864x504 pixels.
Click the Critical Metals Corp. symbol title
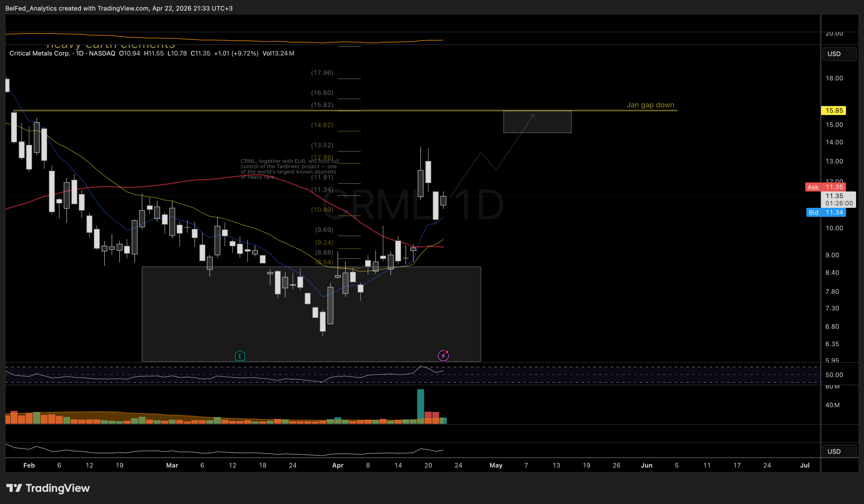tap(40, 53)
